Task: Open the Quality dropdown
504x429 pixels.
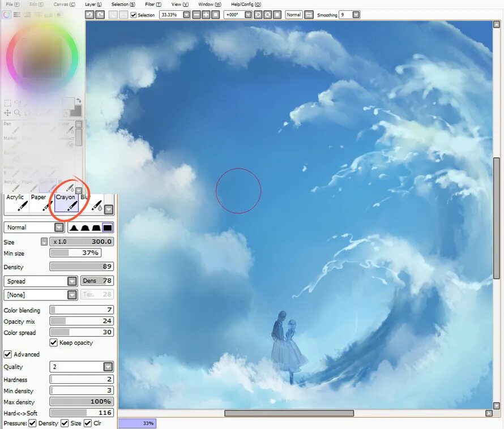Action: tap(108, 367)
